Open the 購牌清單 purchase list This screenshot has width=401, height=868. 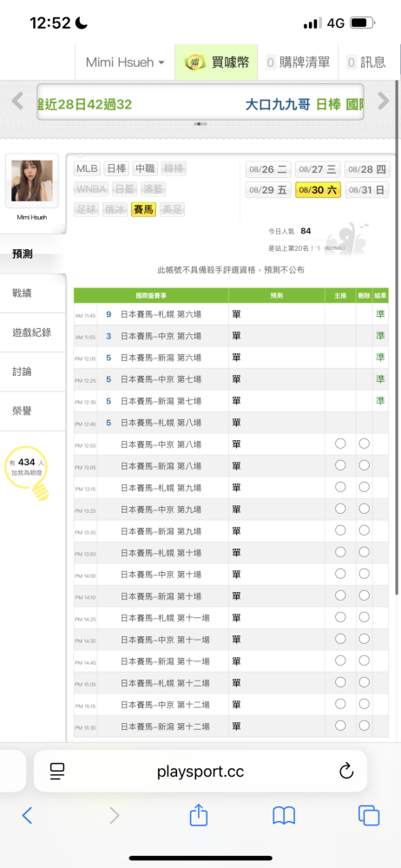[299, 62]
